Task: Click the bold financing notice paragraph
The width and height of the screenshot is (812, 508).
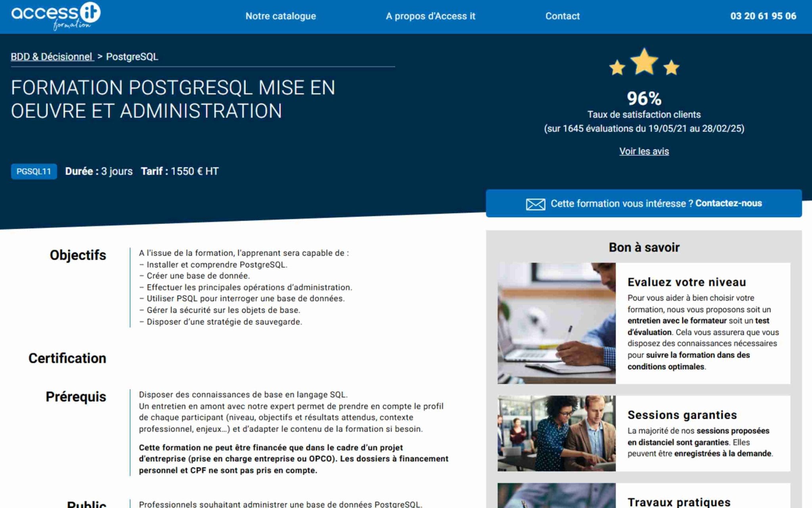Action: pos(293,459)
